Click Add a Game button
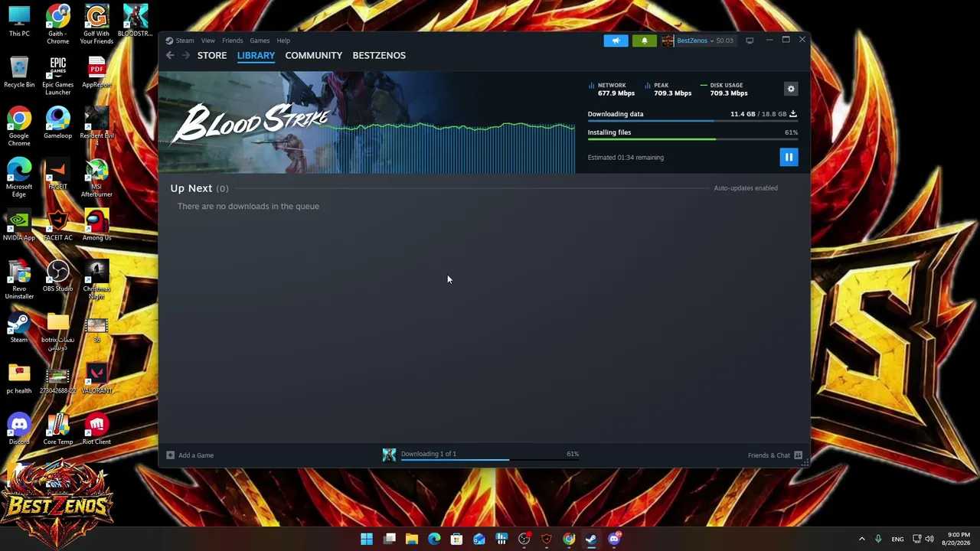Viewport: 980px width, 551px height. [x=191, y=455]
